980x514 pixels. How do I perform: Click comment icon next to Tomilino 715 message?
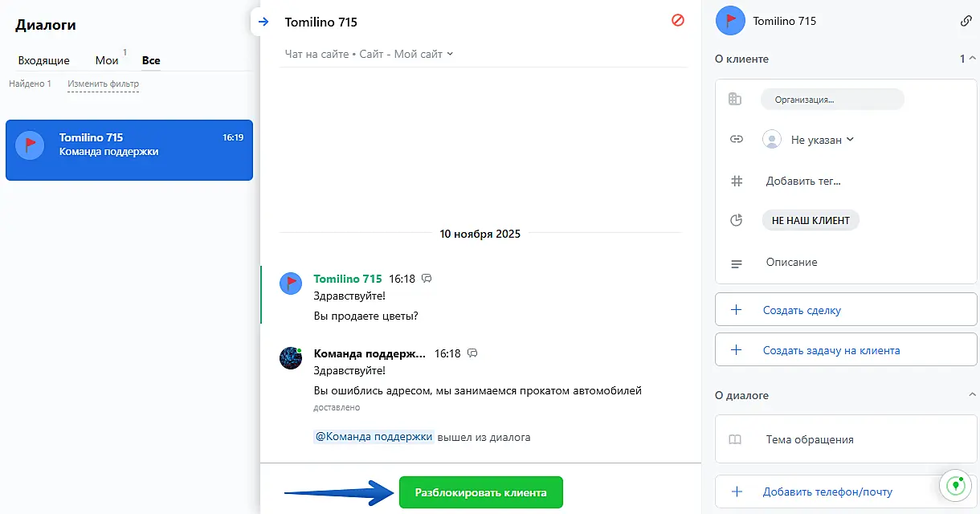[x=427, y=279]
